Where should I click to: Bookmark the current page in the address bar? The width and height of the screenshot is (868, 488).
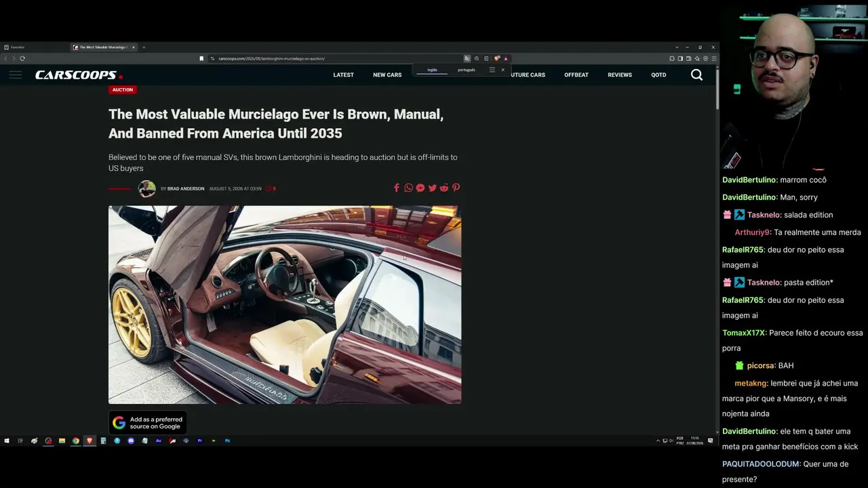201,58
